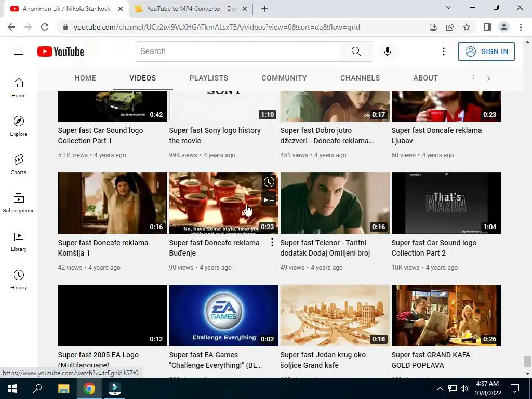Play the Komšija 1 thumbnail video

113,203
